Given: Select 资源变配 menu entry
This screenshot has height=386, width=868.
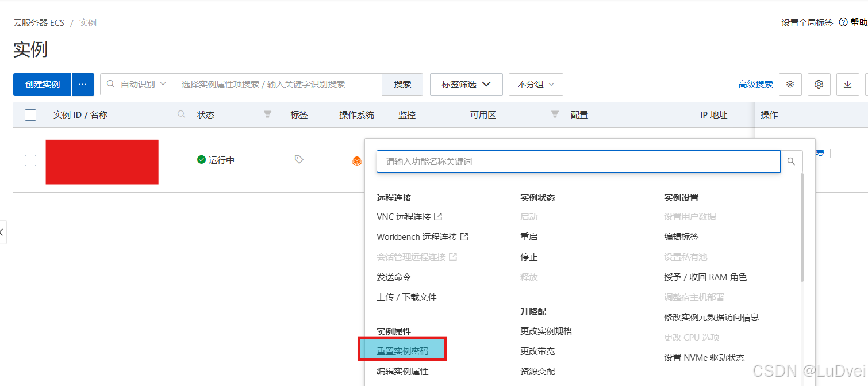Looking at the screenshot, I should coord(537,372).
